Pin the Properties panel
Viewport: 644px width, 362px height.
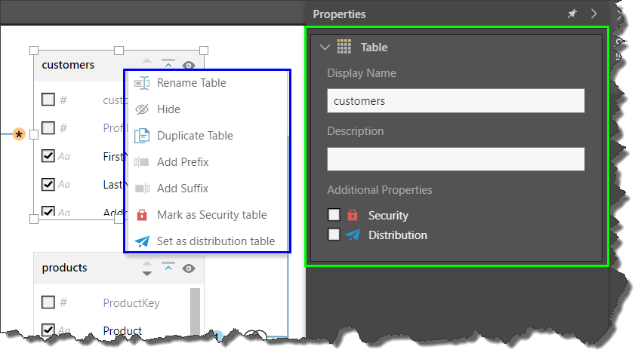(x=572, y=14)
